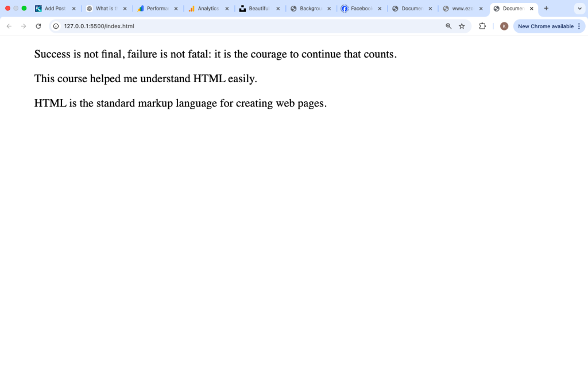Close the Beautiful tab
Screen dimensions: 588x368
tap(278, 8)
